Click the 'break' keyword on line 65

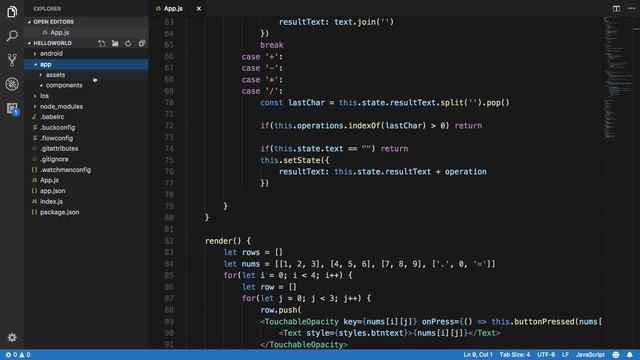[x=272, y=45]
